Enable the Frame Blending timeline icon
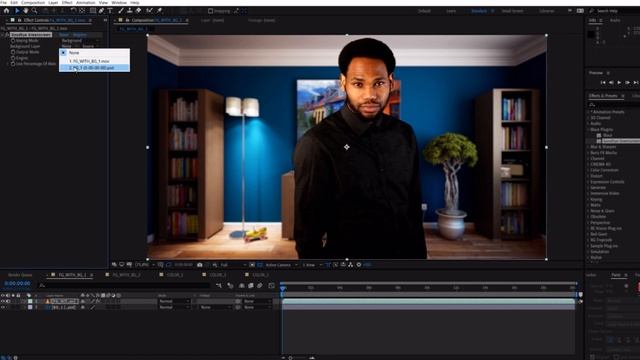640x360 pixels. click(x=251, y=286)
